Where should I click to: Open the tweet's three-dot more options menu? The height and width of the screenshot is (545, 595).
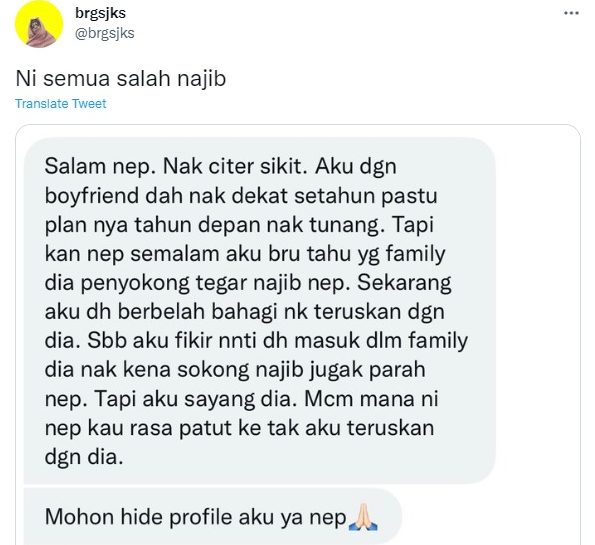[571, 13]
